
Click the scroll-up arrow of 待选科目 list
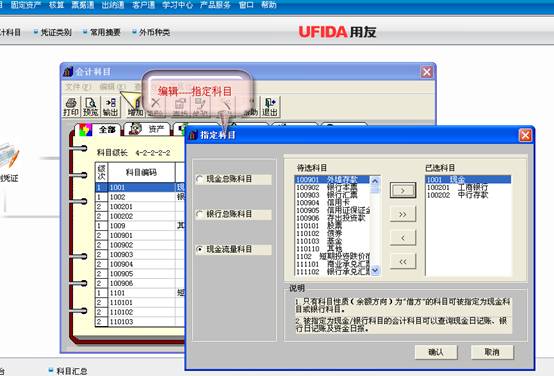pos(375,181)
